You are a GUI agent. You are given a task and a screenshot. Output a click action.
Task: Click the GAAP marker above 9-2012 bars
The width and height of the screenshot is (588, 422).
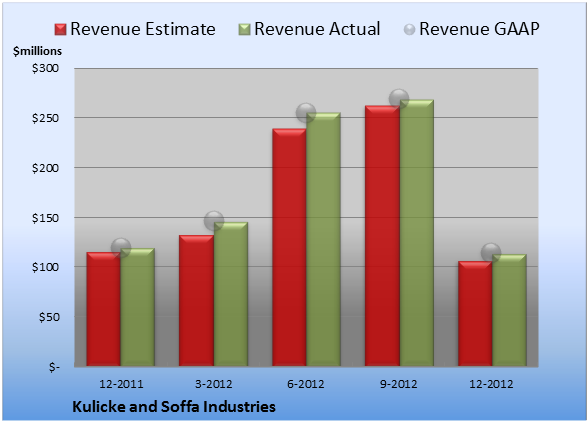399,99
